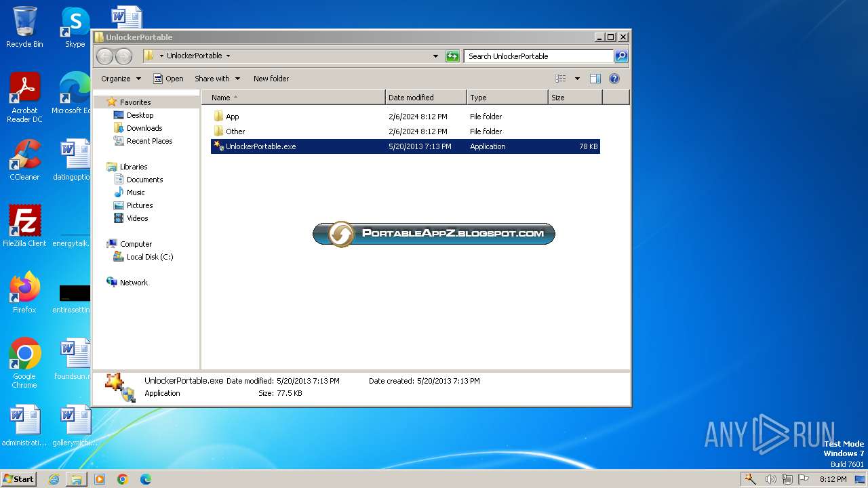Screen dimensions: 868x488
Task: Launch Chrome from the taskbar
Action: coord(123,479)
